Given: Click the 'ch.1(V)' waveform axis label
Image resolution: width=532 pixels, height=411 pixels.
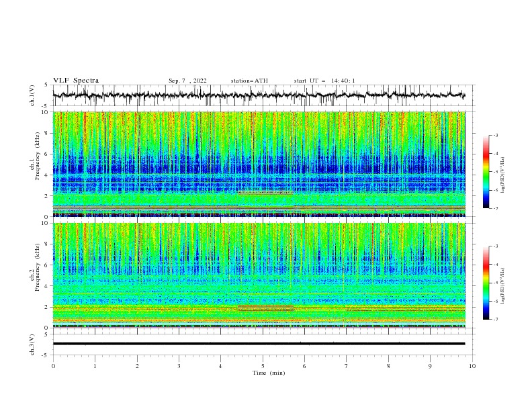Looking at the screenshot, I should click(32, 95).
